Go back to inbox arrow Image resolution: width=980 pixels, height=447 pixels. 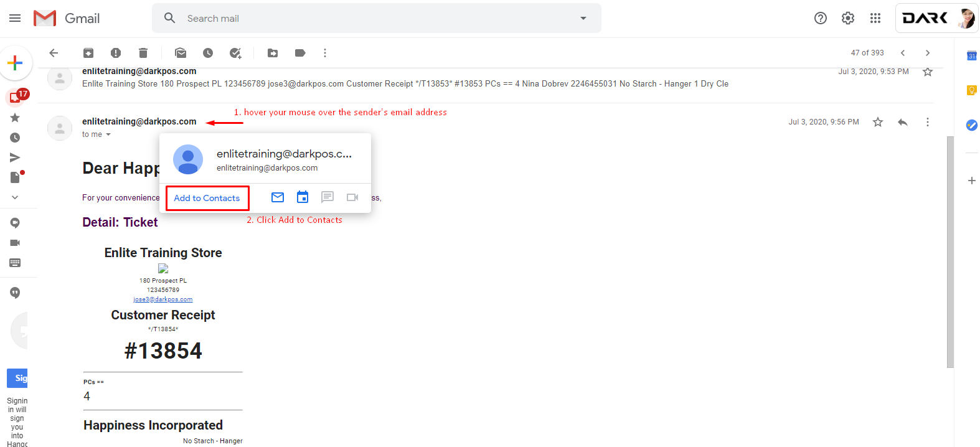pyautogui.click(x=54, y=53)
